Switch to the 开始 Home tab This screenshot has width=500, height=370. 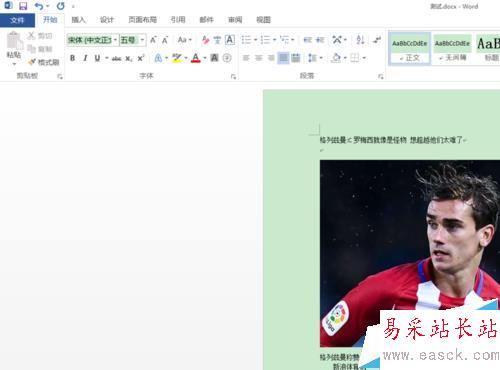coord(50,20)
